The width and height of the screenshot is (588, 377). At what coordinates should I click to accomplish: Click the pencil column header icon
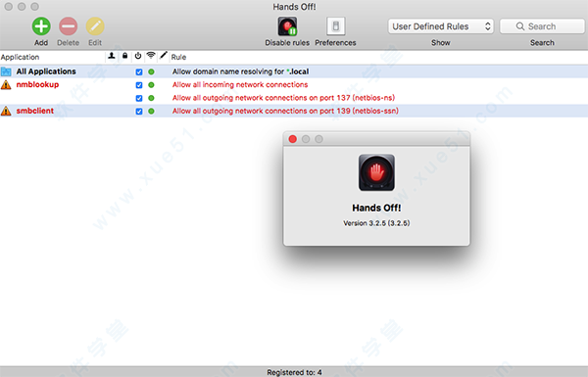point(163,56)
